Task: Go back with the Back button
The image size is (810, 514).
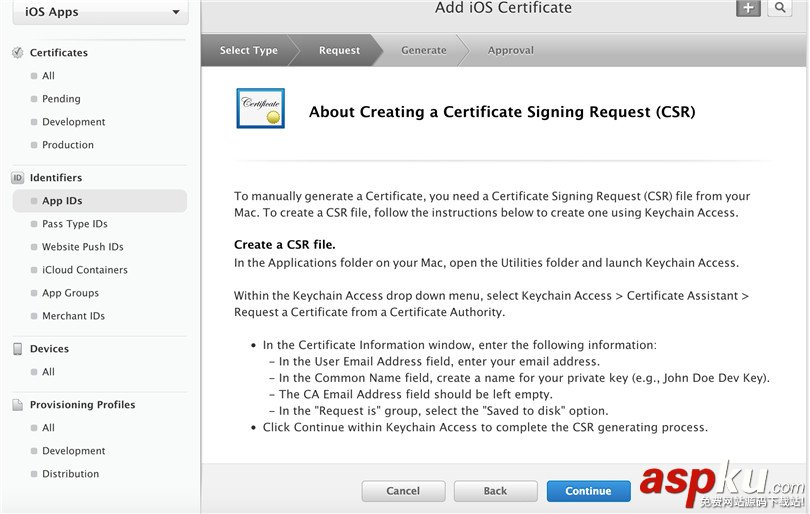Action: 495,491
